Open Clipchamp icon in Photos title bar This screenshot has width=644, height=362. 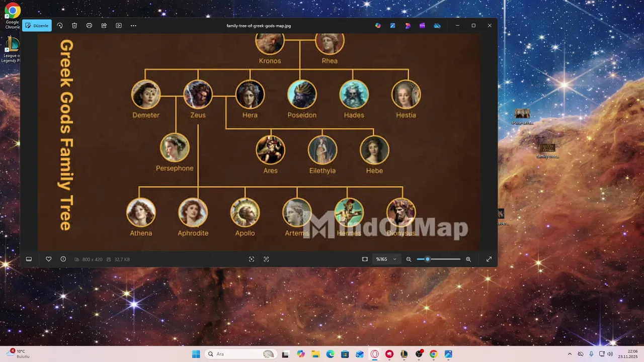click(422, 26)
